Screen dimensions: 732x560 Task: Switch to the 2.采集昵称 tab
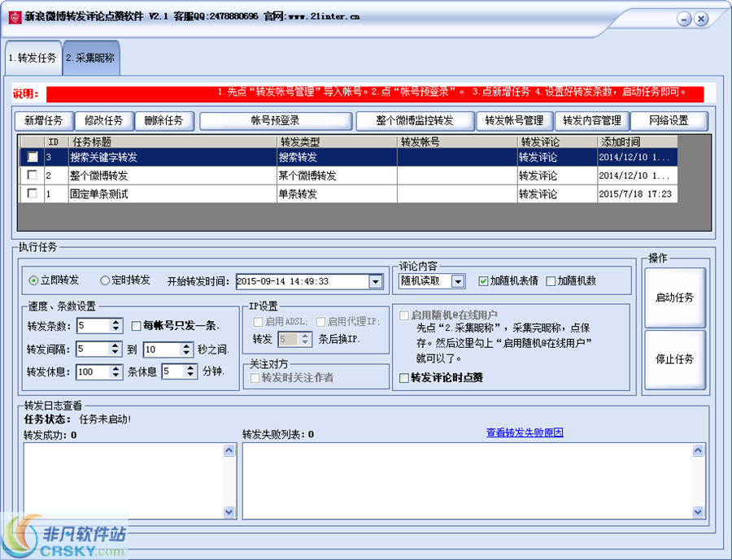point(90,59)
